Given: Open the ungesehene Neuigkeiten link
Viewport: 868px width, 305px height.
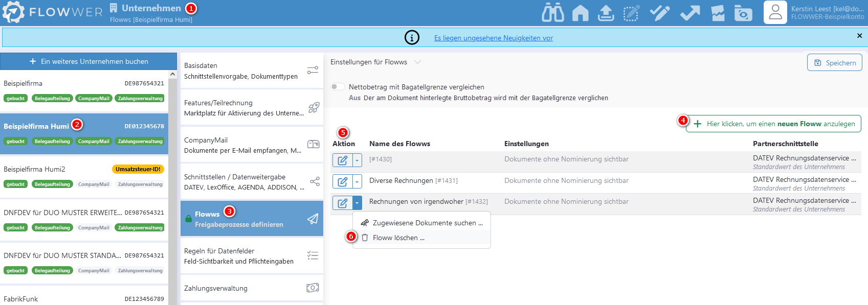Looking at the screenshot, I should (x=493, y=38).
